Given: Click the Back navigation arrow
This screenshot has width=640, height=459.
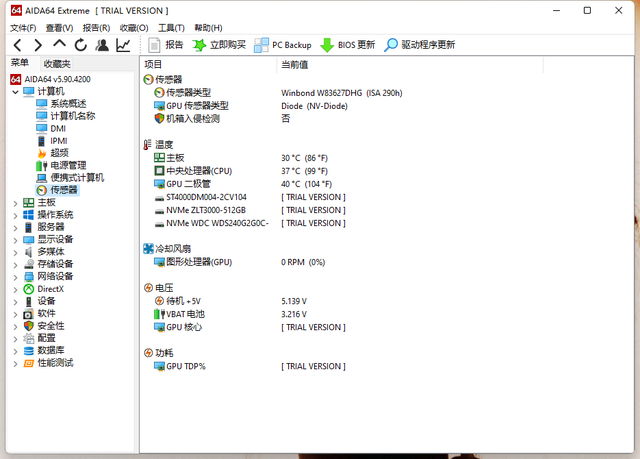Looking at the screenshot, I should click(17, 45).
